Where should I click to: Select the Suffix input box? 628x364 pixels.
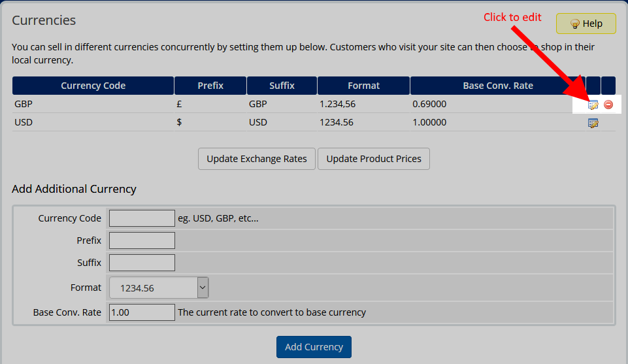(x=142, y=263)
